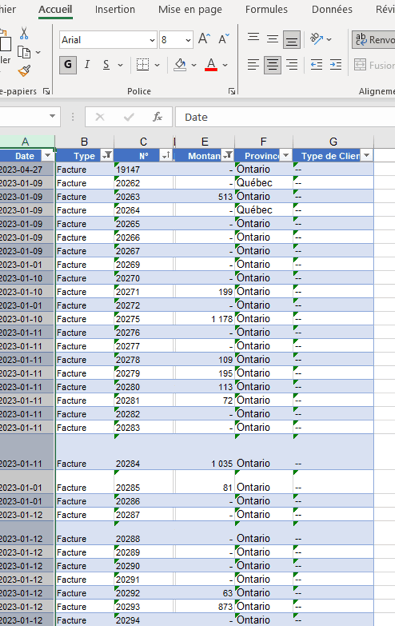Align text to bottom
This screenshot has height=626, width=395.
tap(292, 39)
